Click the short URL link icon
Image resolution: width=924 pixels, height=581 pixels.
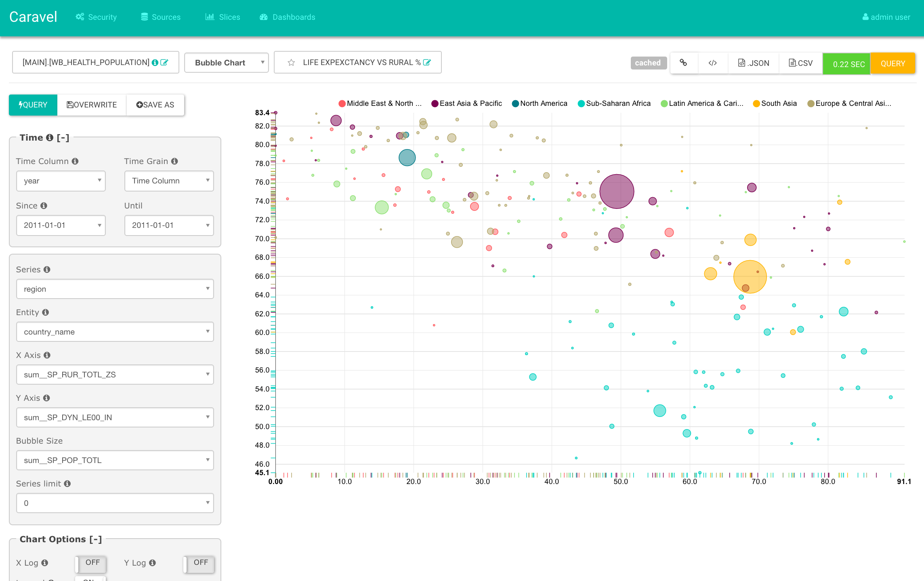coord(683,63)
